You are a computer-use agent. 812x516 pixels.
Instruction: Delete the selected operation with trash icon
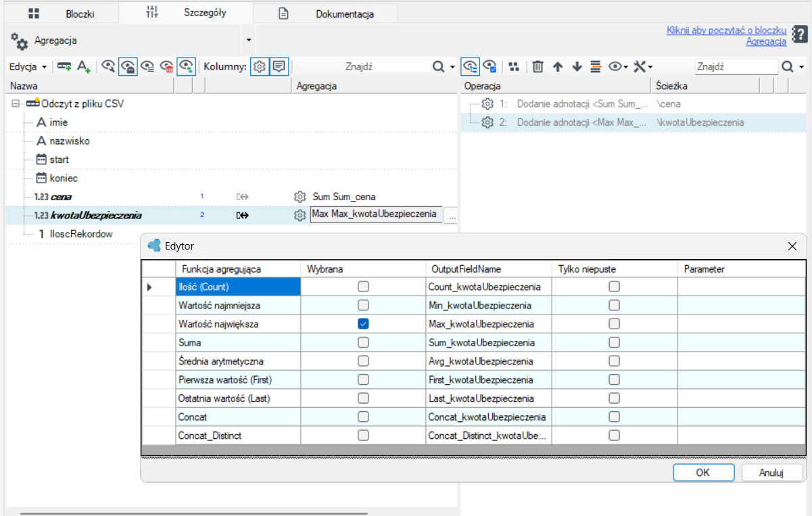click(538, 67)
